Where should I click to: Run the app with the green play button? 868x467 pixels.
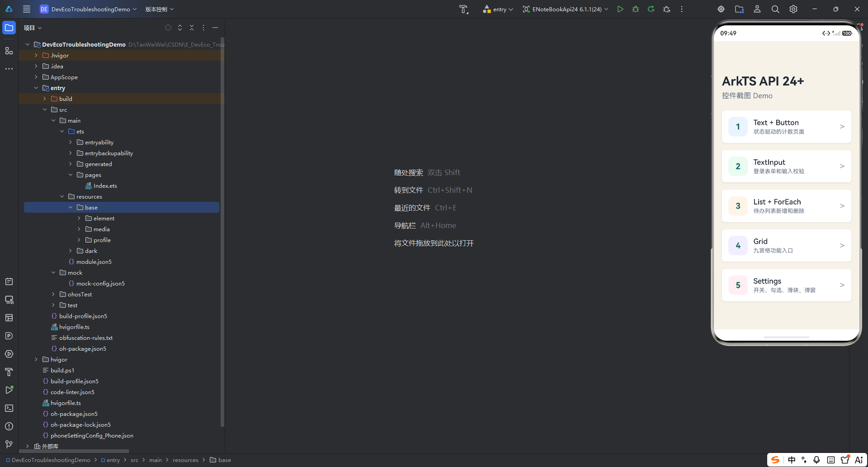(620, 9)
